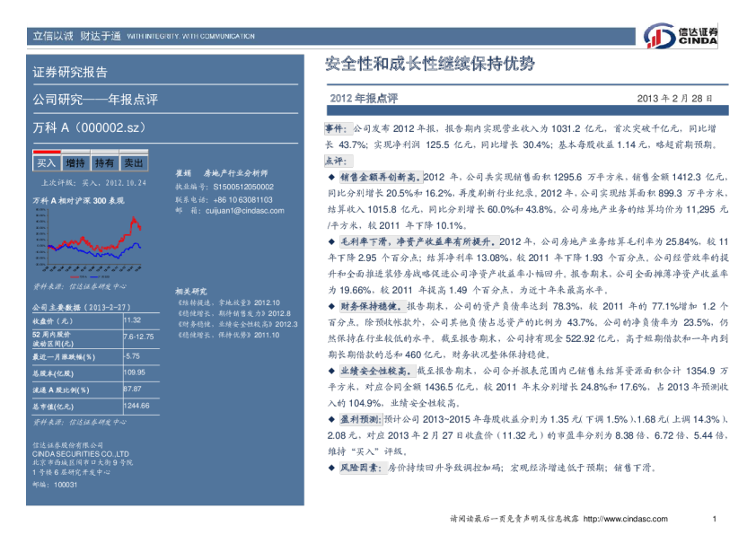Click the 事件 highlighted label
The height and width of the screenshot is (534, 756).
tap(339, 130)
